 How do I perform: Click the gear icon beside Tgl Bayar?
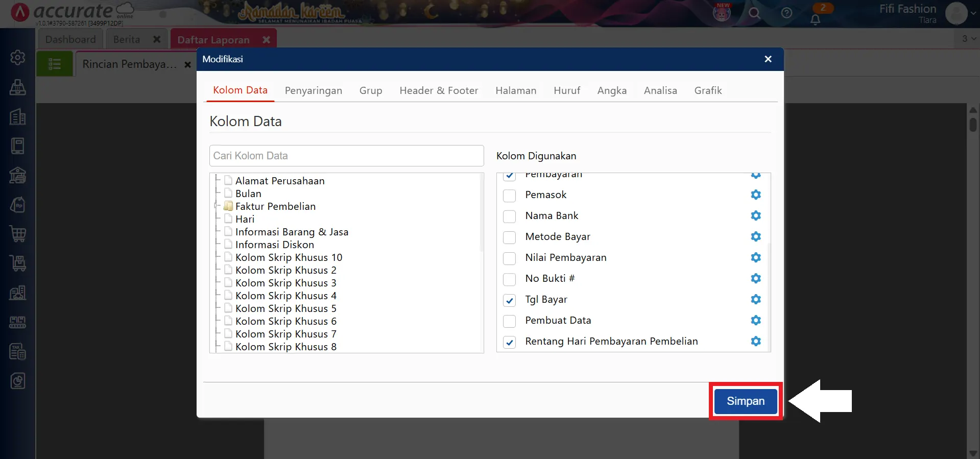tap(756, 299)
